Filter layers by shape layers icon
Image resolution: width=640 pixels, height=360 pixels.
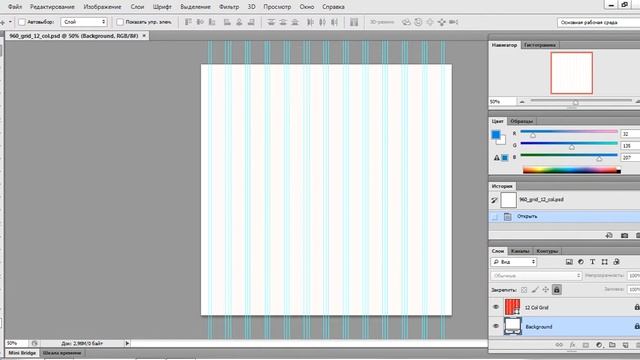[604, 262]
